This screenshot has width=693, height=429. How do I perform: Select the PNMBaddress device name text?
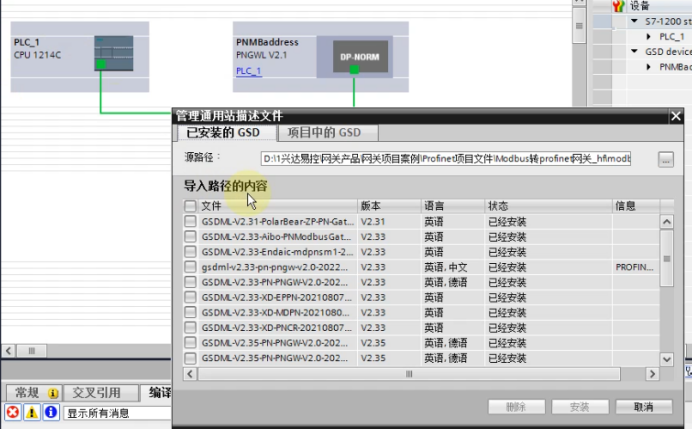coord(267,42)
